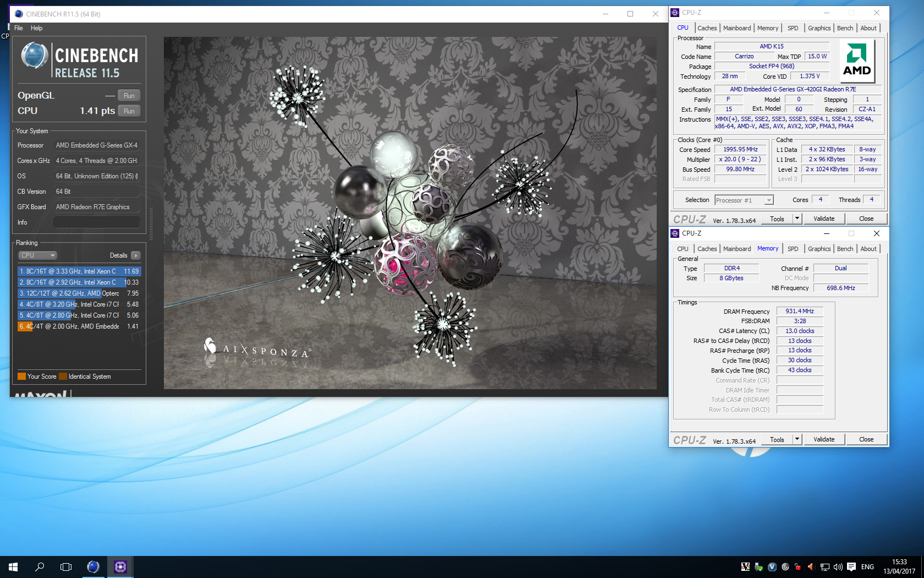This screenshot has height=578, width=924.
Task: Open Task View on taskbar
Action: pos(66,566)
